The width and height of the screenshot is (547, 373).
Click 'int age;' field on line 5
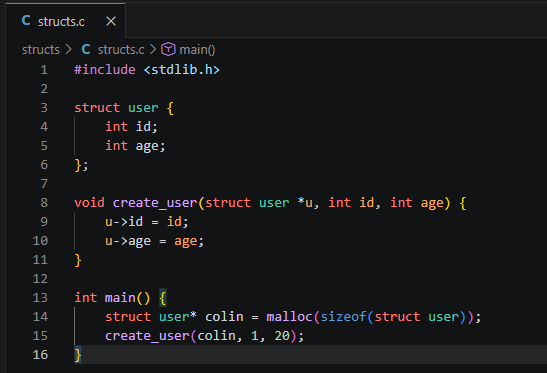[135, 146]
